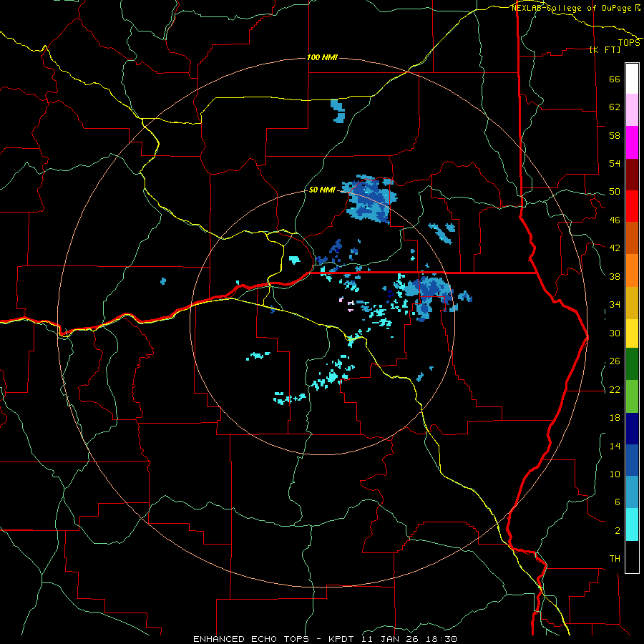644x644 pixels.
Task: Click the gold 38 kft legend swatch
Action: 632,303
